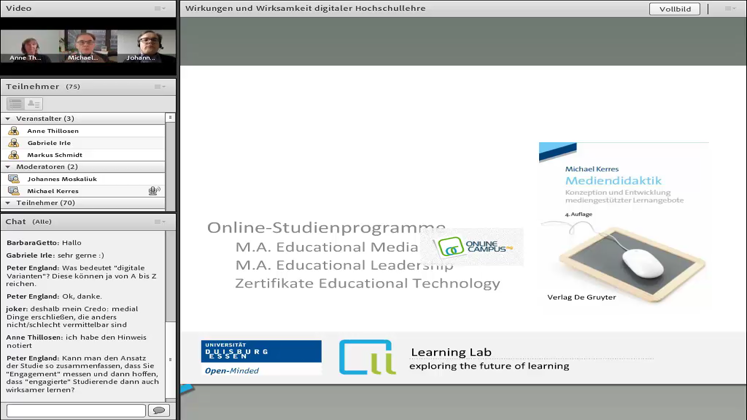Select Michael's webcam video thumbnail

point(85,47)
